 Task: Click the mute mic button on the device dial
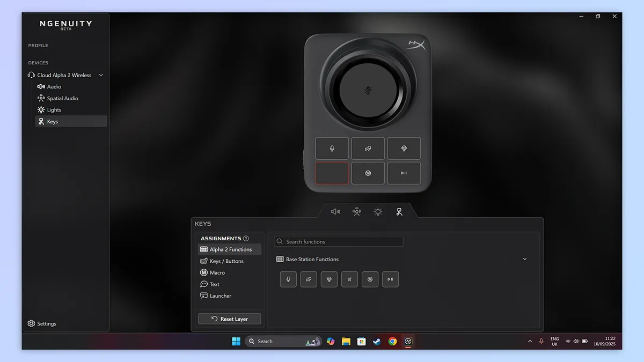tap(369, 91)
